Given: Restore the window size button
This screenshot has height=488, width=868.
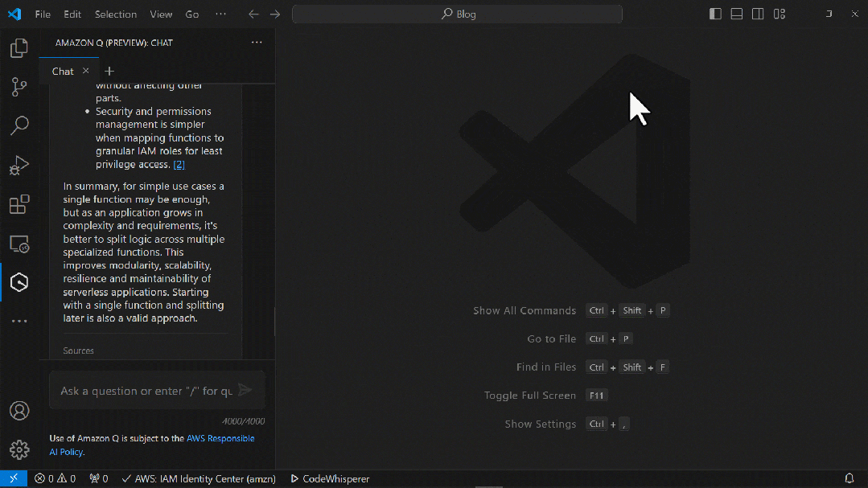Looking at the screenshot, I should pos(829,14).
